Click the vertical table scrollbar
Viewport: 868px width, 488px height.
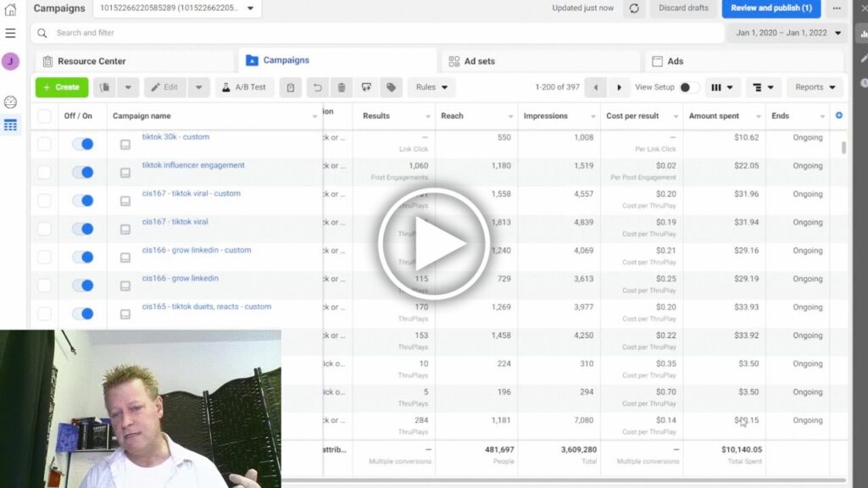(843, 147)
